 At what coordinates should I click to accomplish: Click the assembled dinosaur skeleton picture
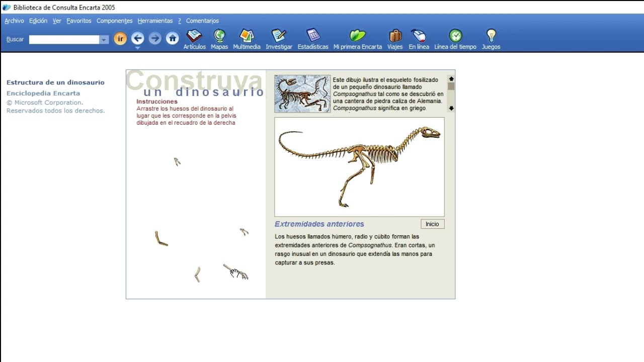(359, 167)
